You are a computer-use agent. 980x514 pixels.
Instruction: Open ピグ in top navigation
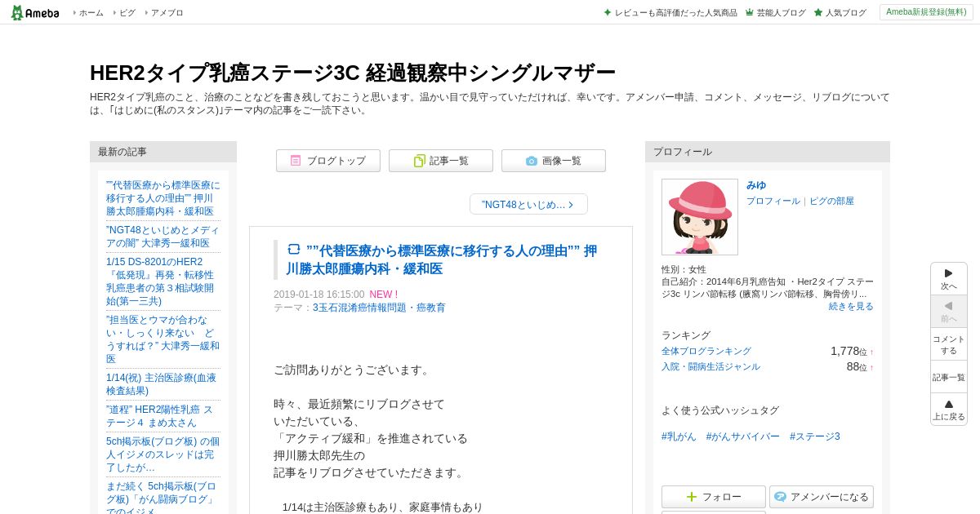coord(127,13)
